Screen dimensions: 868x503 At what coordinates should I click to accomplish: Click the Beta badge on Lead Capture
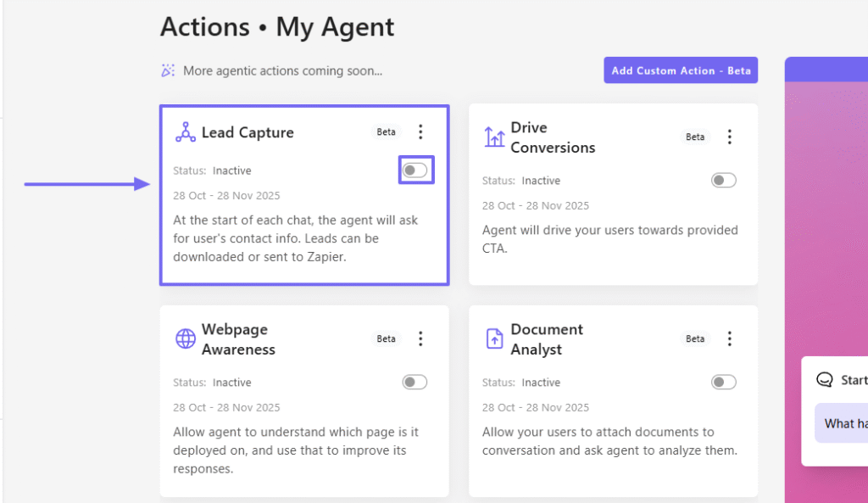(x=387, y=131)
